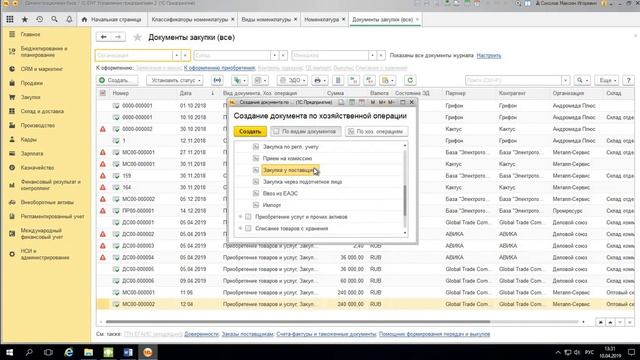Switch to the Классификаторы номенклатуры tab
This screenshot has height=360, width=640.
tap(190, 20)
